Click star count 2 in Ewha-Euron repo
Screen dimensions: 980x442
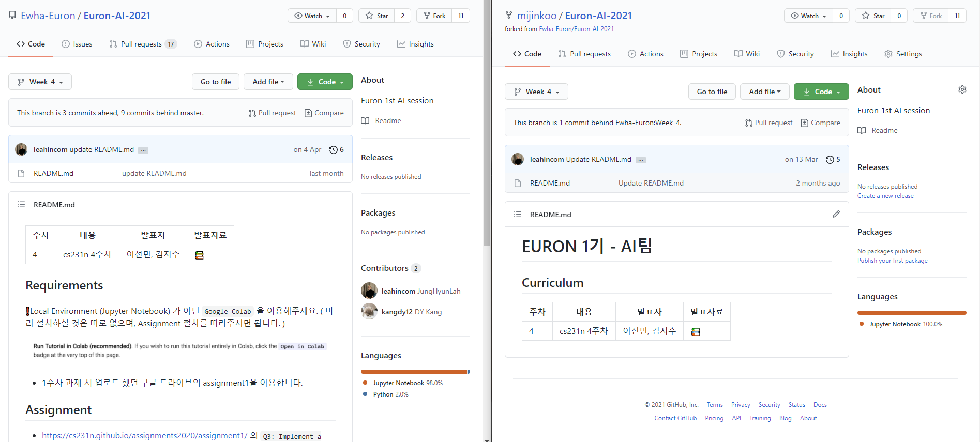[x=402, y=16]
